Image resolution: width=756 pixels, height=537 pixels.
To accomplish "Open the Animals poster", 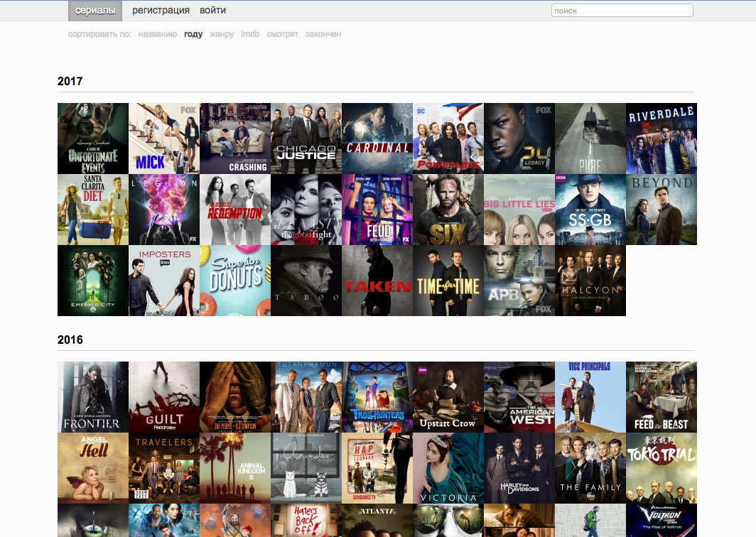I will pyautogui.click(x=306, y=468).
